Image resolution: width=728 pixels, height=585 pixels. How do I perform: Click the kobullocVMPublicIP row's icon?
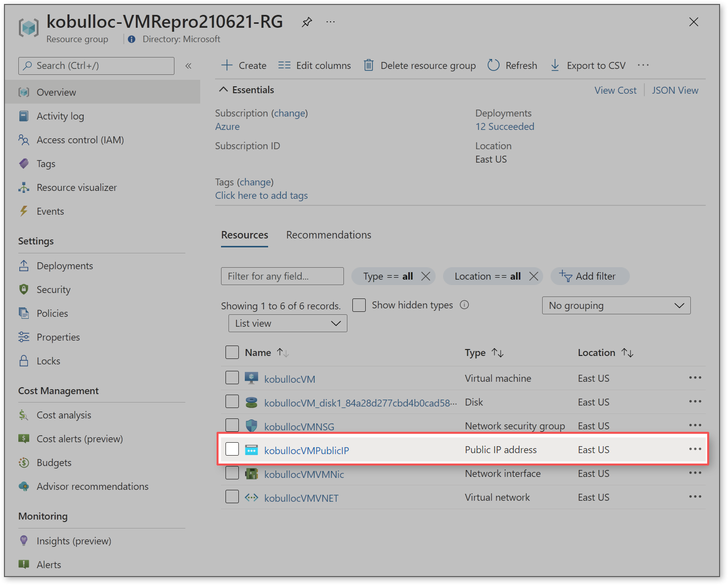(252, 450)
